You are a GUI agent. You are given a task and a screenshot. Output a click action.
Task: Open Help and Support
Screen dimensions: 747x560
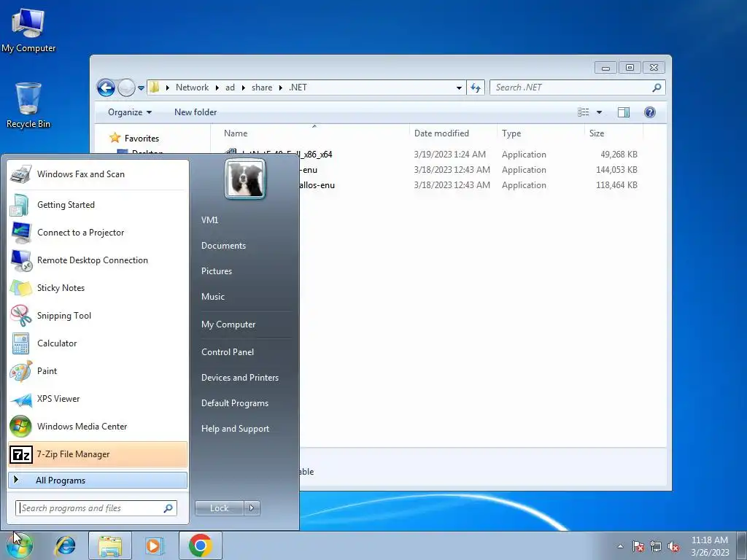pyautogui.click(x=236, y=429)
